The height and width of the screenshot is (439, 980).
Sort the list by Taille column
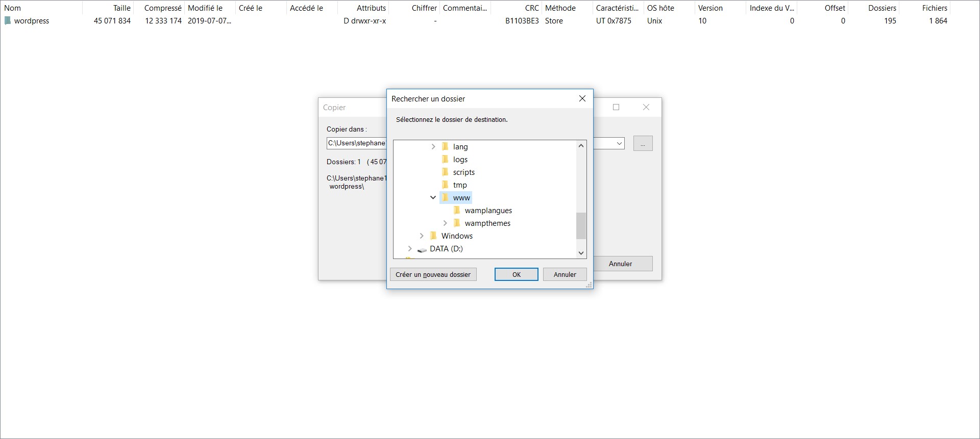(121, 8)
